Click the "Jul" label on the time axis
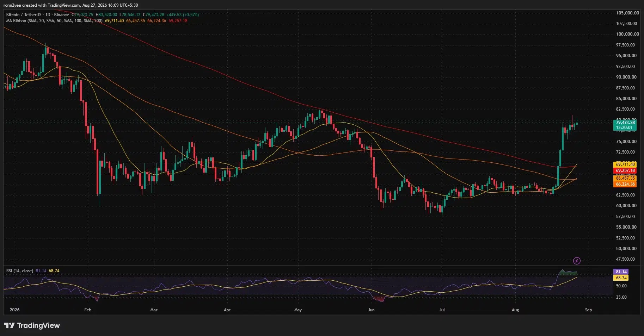 pyautogui.click(x=442, y=310)
